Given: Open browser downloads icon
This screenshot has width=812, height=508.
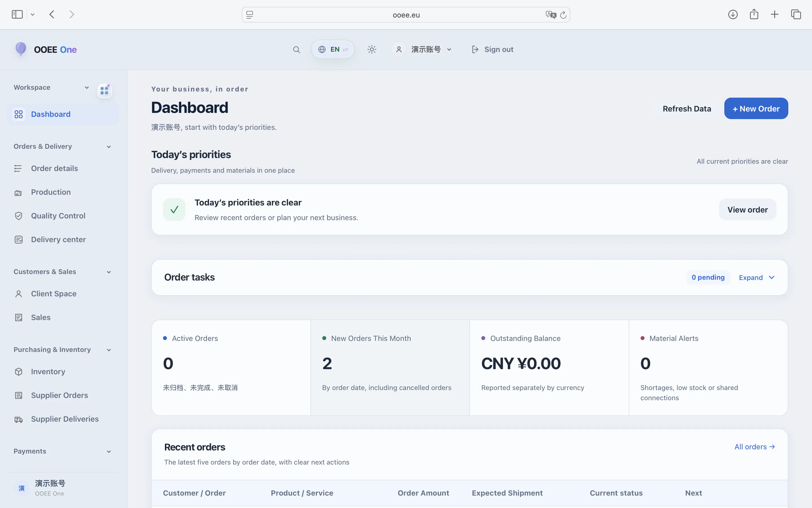Looking at the screenshot, I should (x=733, y=14).
